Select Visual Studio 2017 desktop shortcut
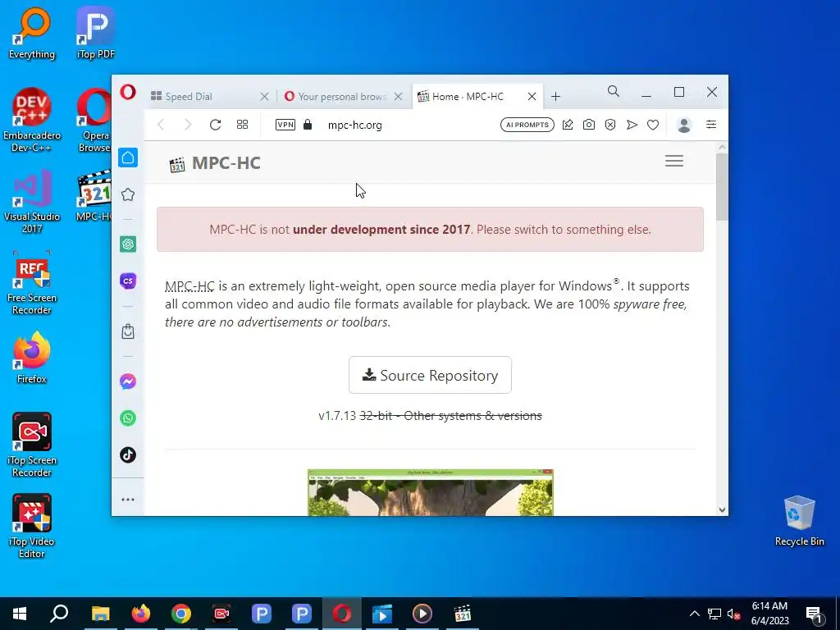 click(32, 202)
